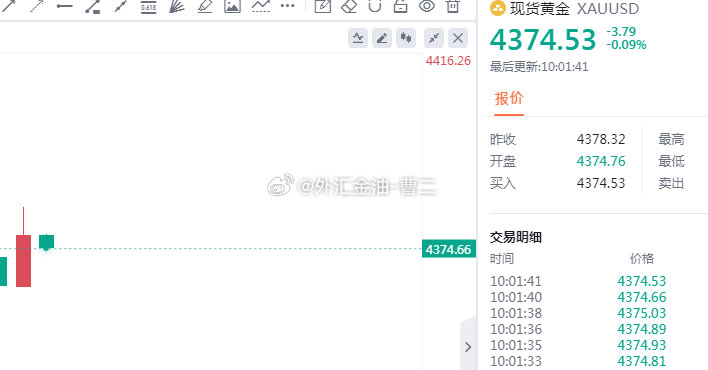Viewport: 708px width, 370px height.
Task: Open the indicators button in chart header
Action: point(358,38)
